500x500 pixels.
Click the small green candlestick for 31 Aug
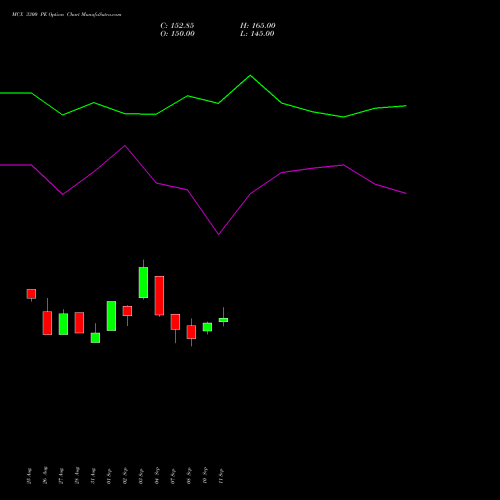coord(95,338)
